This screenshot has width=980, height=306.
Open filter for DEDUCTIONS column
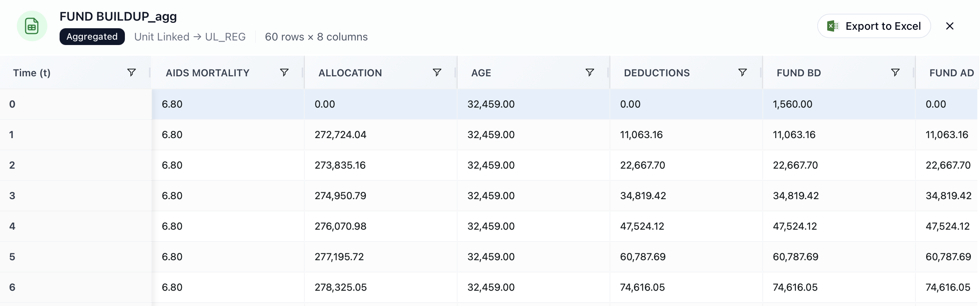point(742,72)
